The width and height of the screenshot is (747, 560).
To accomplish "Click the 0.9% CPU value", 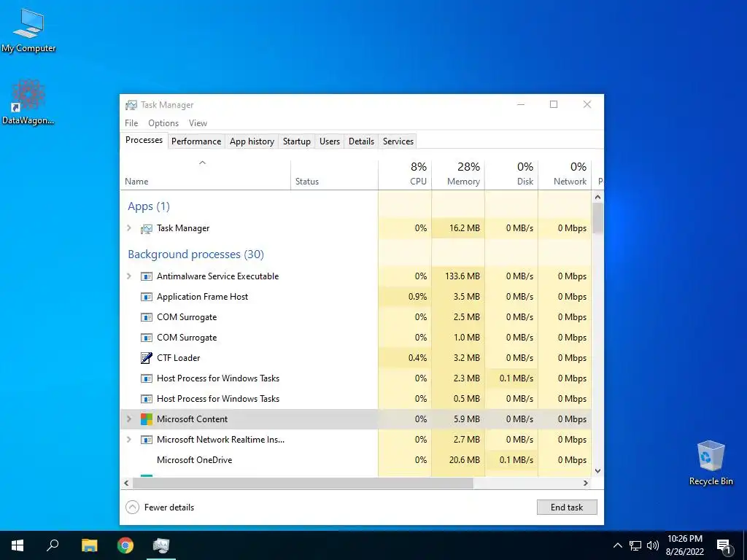I will (417, 297).
